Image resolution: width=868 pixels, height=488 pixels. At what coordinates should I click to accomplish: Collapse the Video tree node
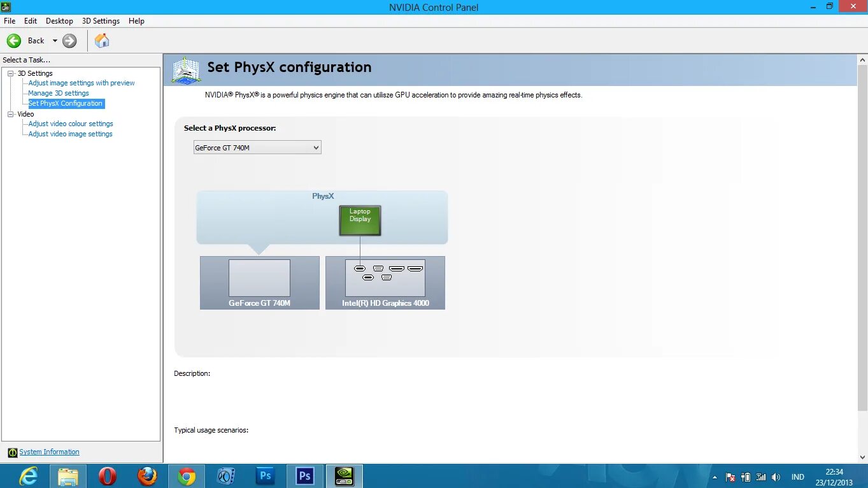(x=11, y=114)
